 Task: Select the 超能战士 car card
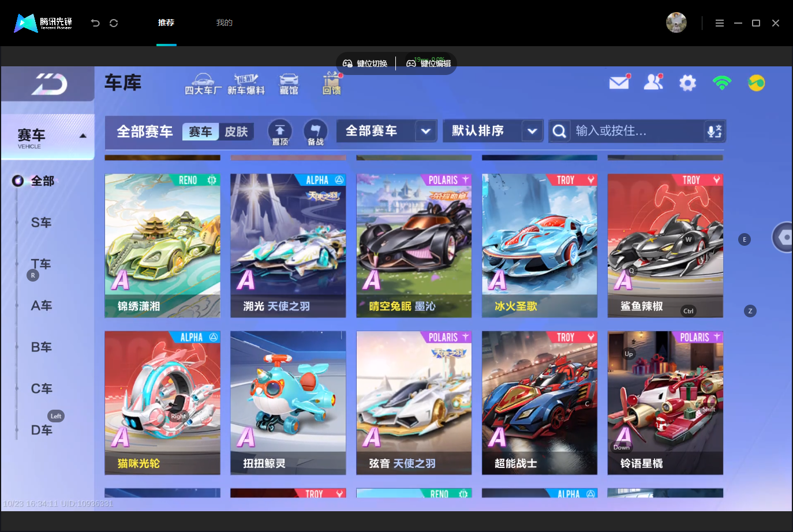(x=540, y=403)
